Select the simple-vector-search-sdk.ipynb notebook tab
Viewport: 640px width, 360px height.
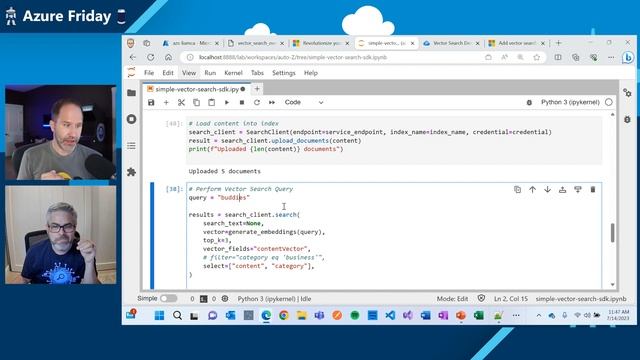[x=197, y=89]
